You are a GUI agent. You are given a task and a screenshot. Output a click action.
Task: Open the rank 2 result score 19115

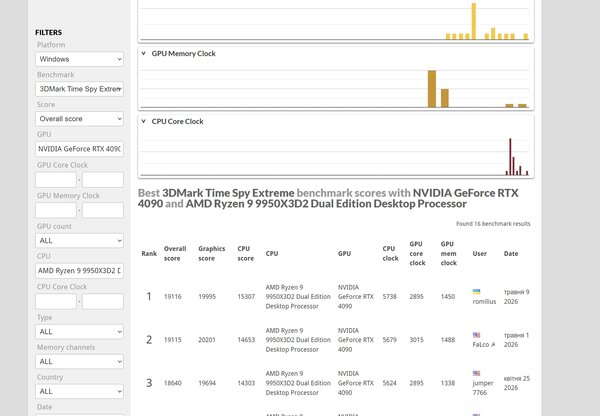coord(173,340)
